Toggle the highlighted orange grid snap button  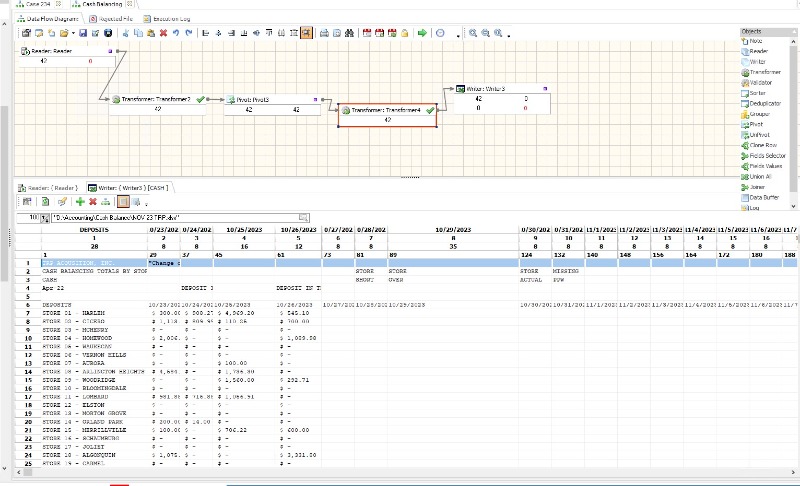[306, 33]
